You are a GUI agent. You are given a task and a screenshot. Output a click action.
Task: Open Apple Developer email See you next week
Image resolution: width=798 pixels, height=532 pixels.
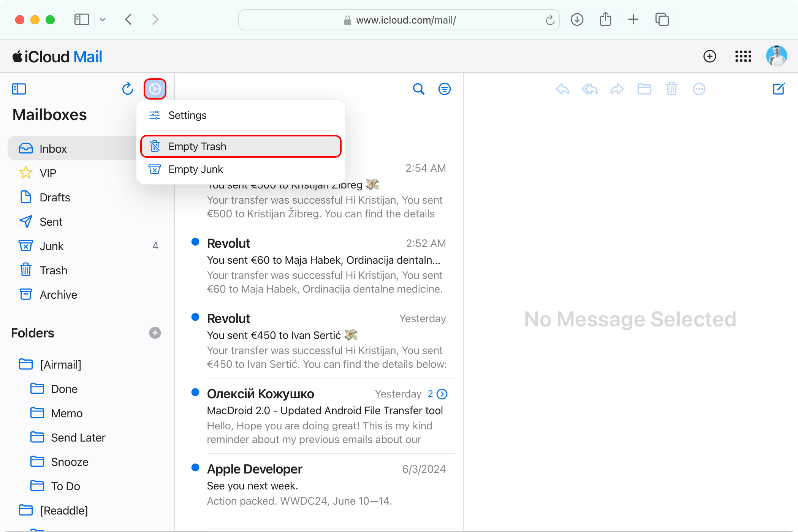[x=319, y=491]
